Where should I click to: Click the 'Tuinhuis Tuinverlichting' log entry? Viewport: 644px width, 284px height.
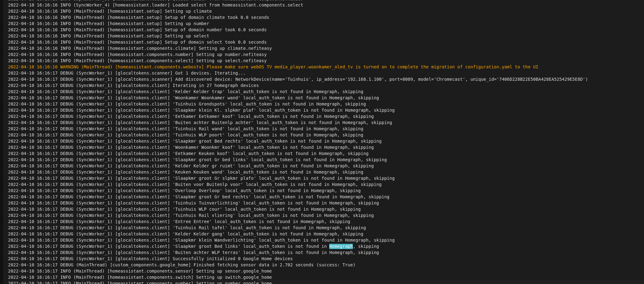(x=193, y=203)
